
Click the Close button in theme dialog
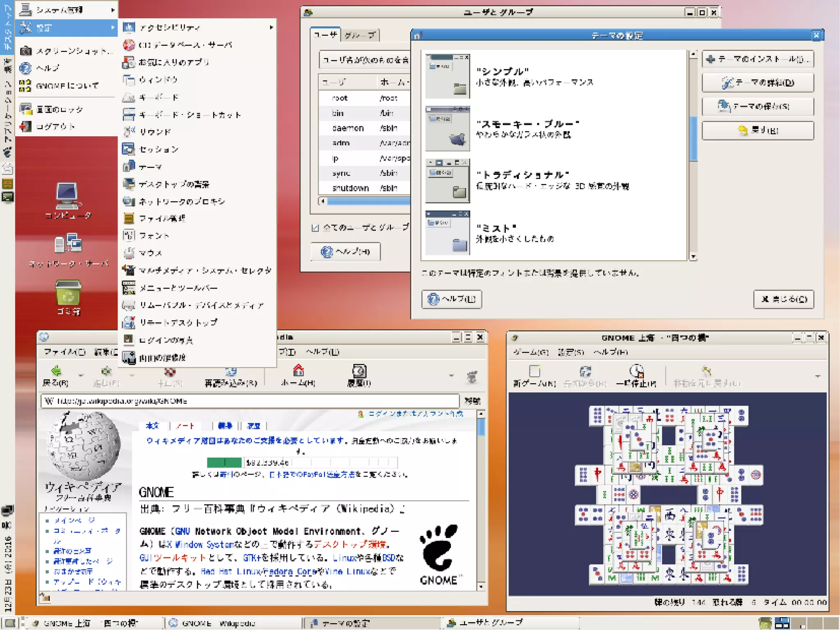[x=783, y=299]
